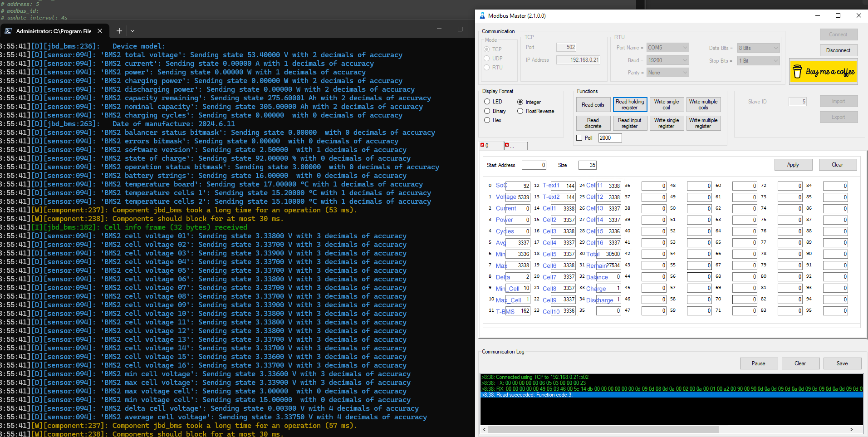Open the terminal profile dropdown chevron
The width and height of the screenshot is (868, 437).
pyautogui.click(x=132, y=31)
